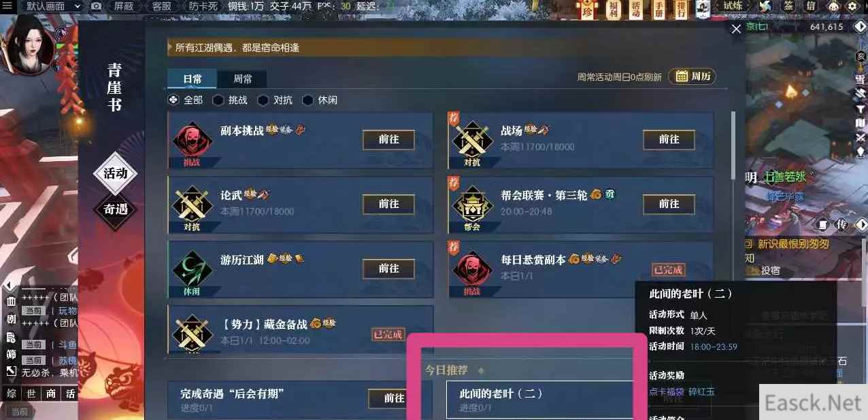Screen dimensions: 868x420
Task: Open the 活动 lantern icon
Action: 636,10
